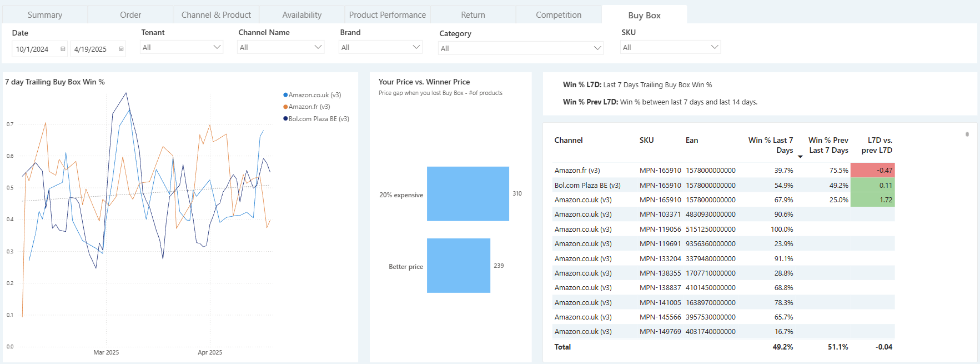The height and width of the screenshot is (364, 980).
Task: Click the 7 day Trailing Buy Box Win % title
Action: coord(55,82)
